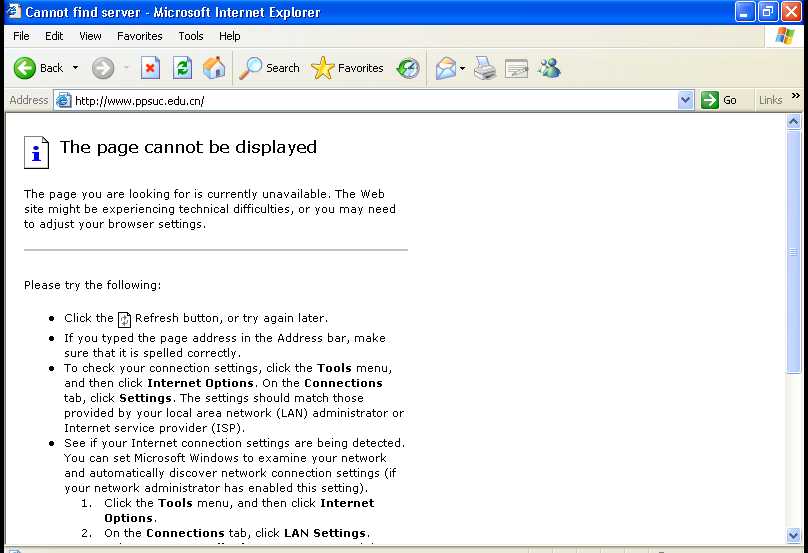
Task: Click the Links toolbar label
Action: [x=770, y=100]
